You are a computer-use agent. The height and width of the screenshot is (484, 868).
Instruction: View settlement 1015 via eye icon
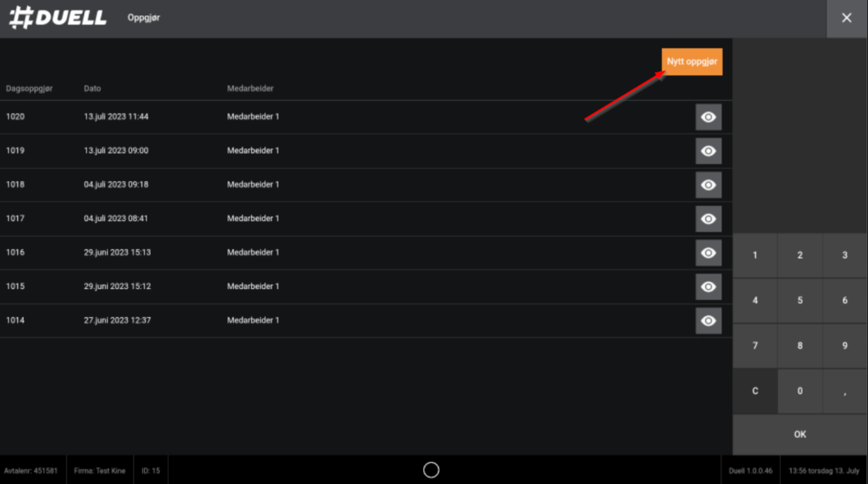708,287
